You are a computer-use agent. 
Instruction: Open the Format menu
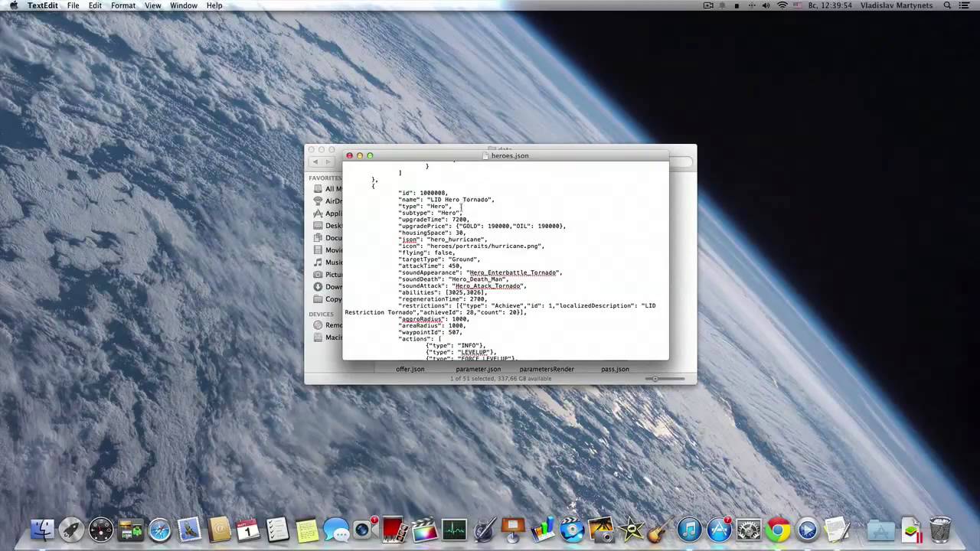click(123, 5)
